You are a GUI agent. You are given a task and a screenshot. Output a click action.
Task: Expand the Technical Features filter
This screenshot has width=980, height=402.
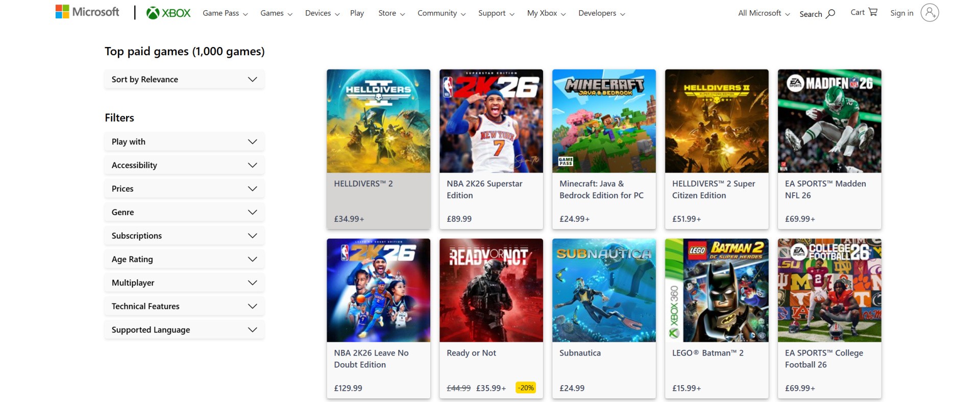click(x=184, y=306)
